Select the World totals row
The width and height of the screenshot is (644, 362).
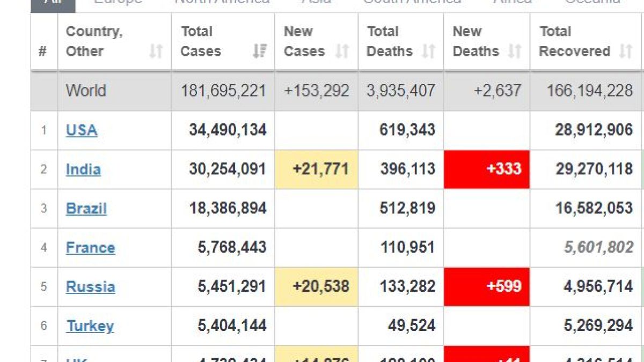[x=337, y=91]
